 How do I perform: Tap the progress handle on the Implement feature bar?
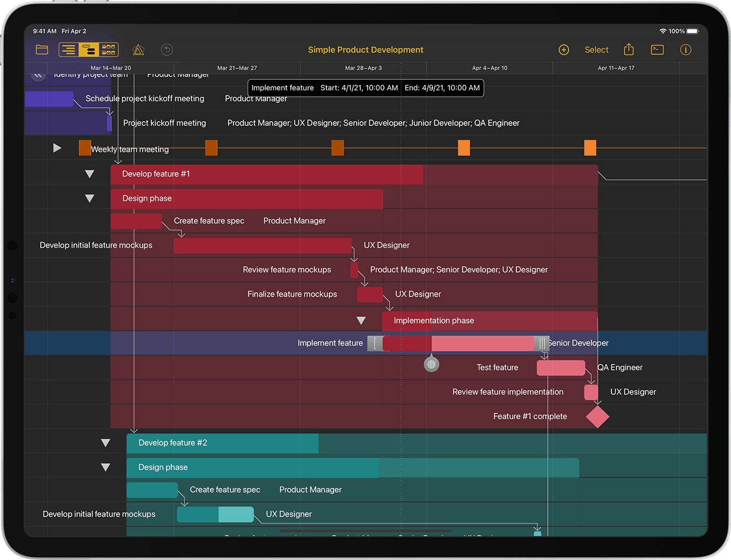pyautogui.click(x=431, y=364)
